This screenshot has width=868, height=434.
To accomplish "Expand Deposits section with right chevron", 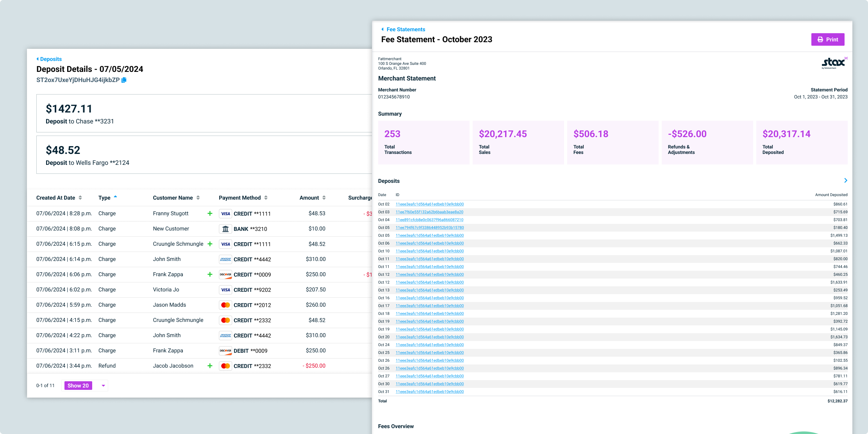I will click(845, 180).
